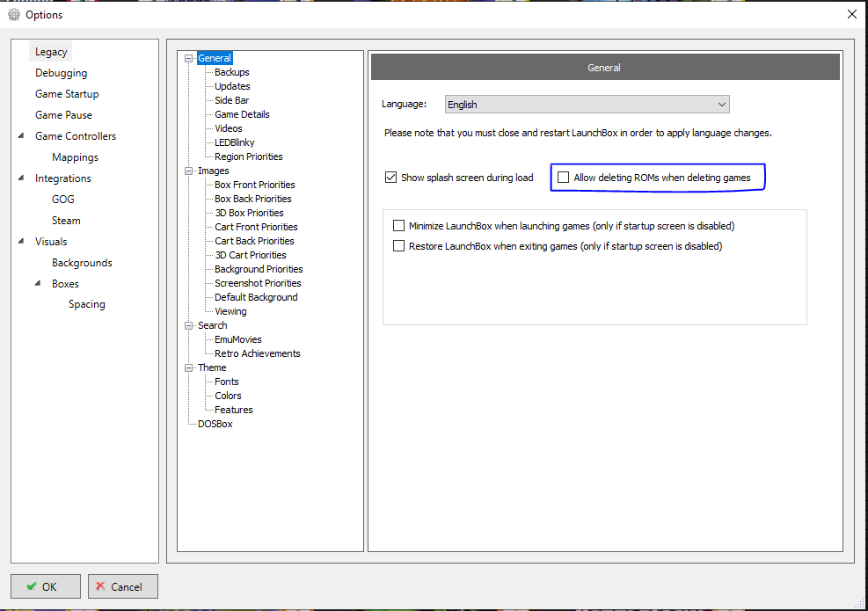
Task: Select Boxes under Visuals
Action: pyautogui.click(x=65, y=283)
